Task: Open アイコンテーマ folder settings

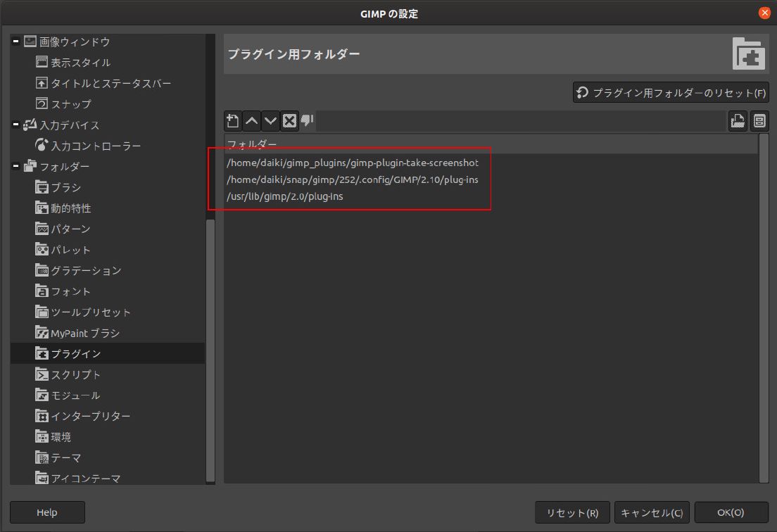Action: pyautogui.click(x=86, y=478)
